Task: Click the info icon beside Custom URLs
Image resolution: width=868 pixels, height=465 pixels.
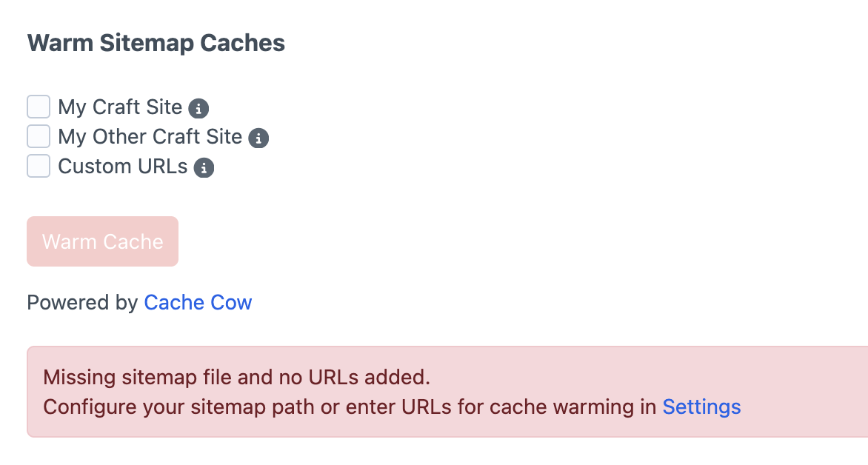Action: pos(204,168)
